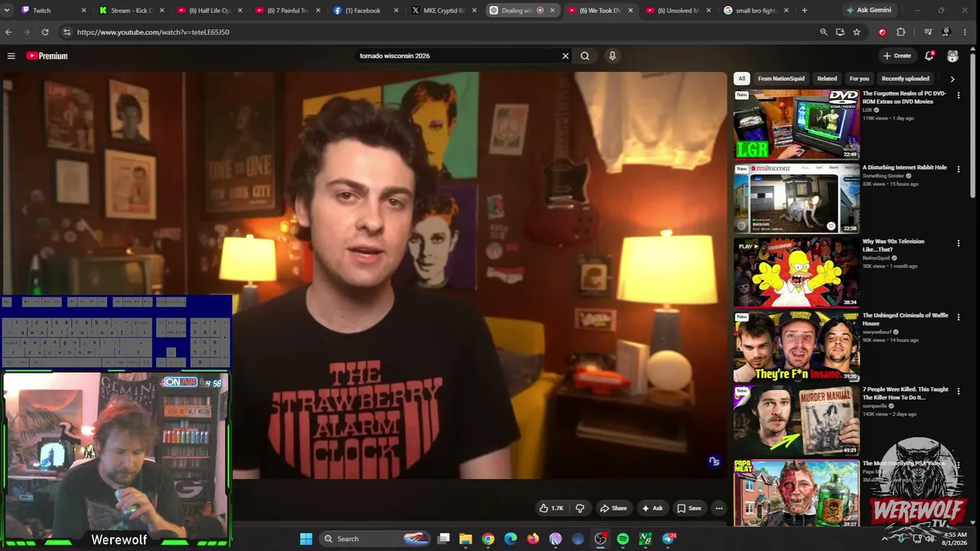The image size is (980, 551).
Task: View site information for youtube.com
Action: (67, 32)
